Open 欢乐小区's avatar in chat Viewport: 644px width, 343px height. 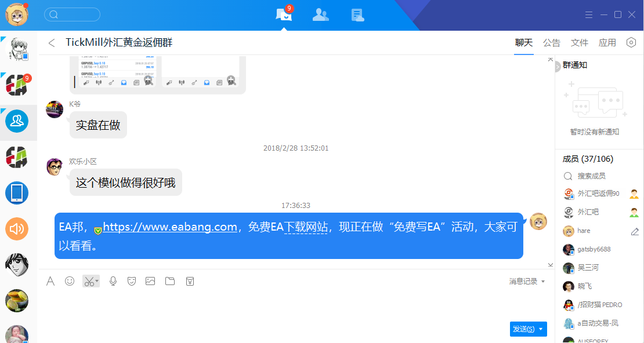[55, 167]
